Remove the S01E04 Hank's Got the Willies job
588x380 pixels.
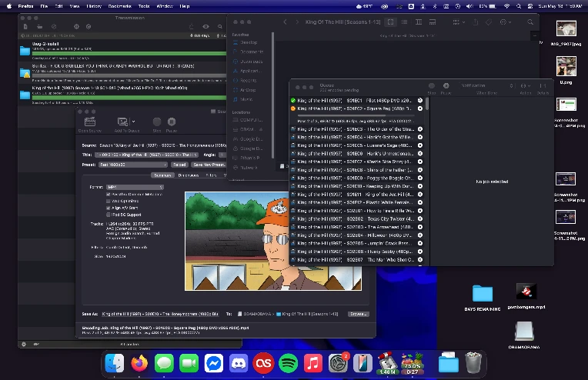point(420,137)
